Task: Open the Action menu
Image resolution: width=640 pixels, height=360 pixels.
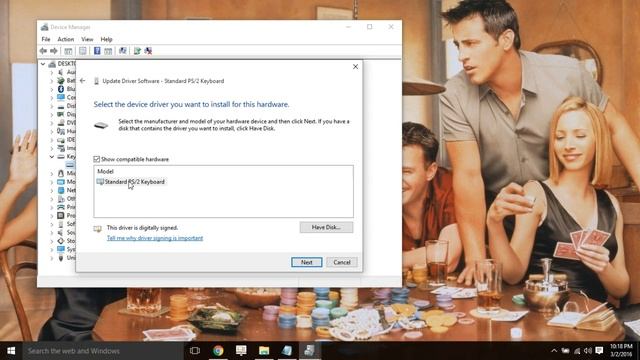Action: [x=65, y=39]
